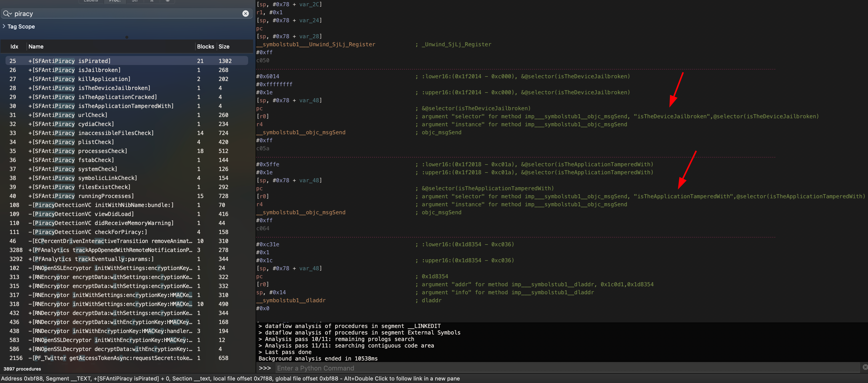Click 'Background analysis ended in 10538ms' log line
The image size is (868, 383).
click(318, 358)
